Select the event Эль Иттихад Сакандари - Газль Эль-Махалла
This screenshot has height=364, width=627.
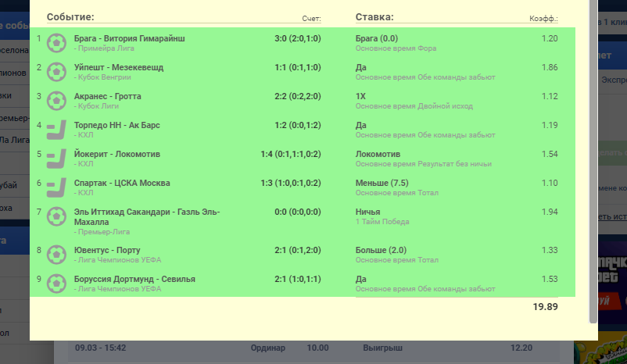coord(147,216)
